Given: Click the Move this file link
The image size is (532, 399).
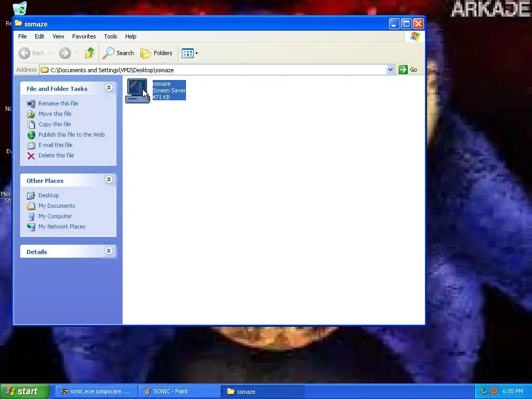Looking at the screenshot, I should [x=55, y=114].
